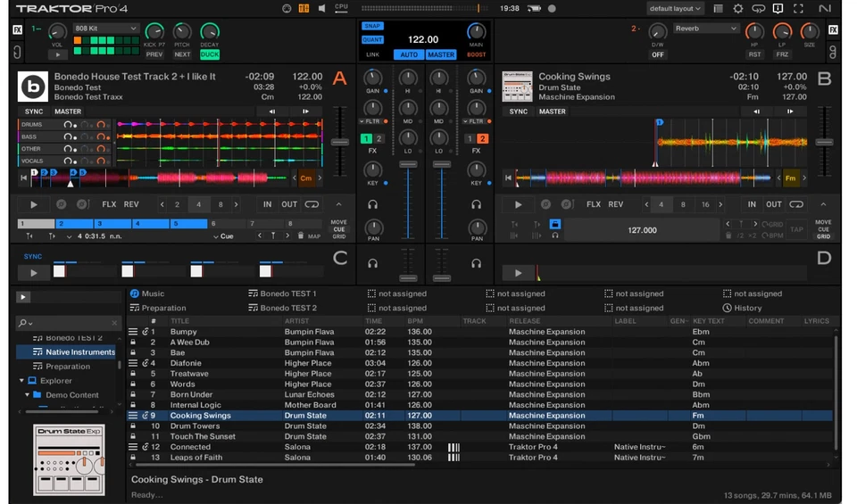Click the speaker icon in header
Image resolution: width=857 pixels, height=504 pixels.
coord(322,8)
